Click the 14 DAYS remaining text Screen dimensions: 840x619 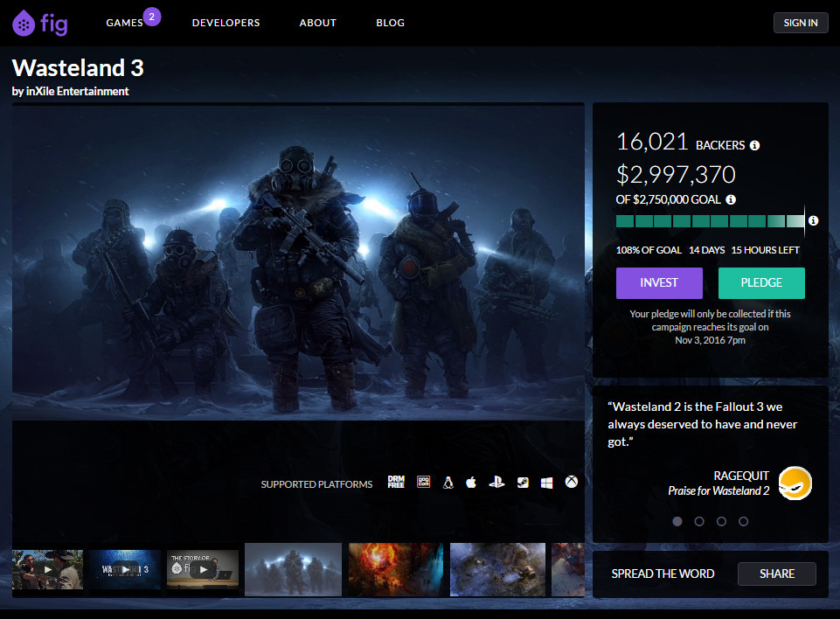[706, 250]
